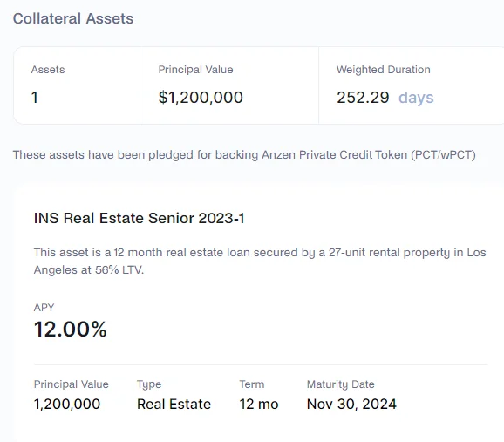
Task: Select the $1,200,000 principal value figure
Action: click(x=201, y=98)
